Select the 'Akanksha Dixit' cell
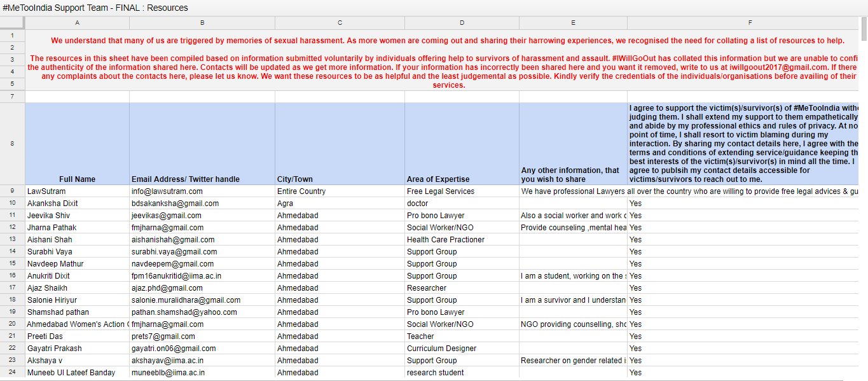Screen dimensions: 868x381 [77, 203]
